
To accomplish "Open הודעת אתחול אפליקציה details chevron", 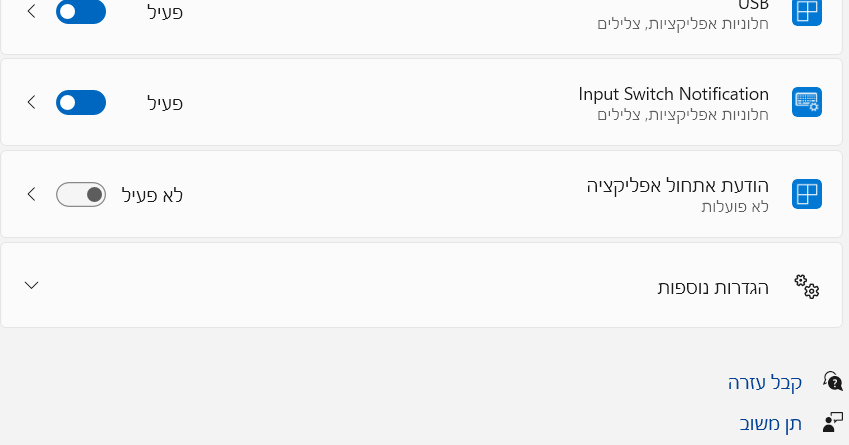I will pos(31,194).
